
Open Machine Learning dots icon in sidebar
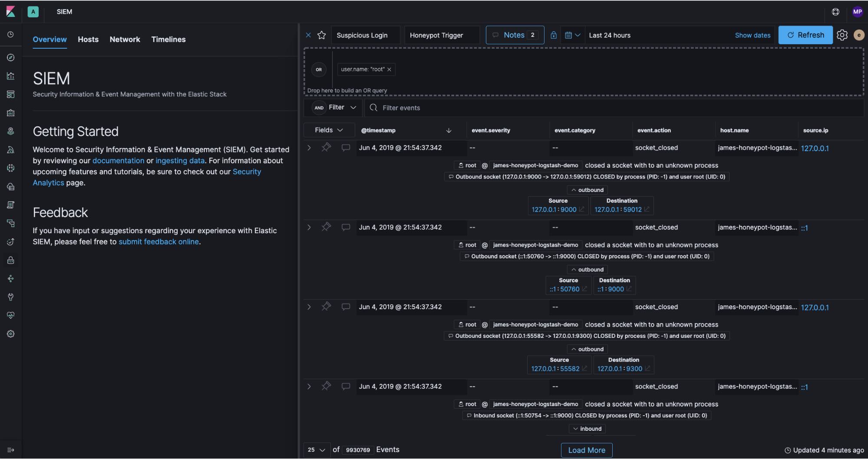11,168
